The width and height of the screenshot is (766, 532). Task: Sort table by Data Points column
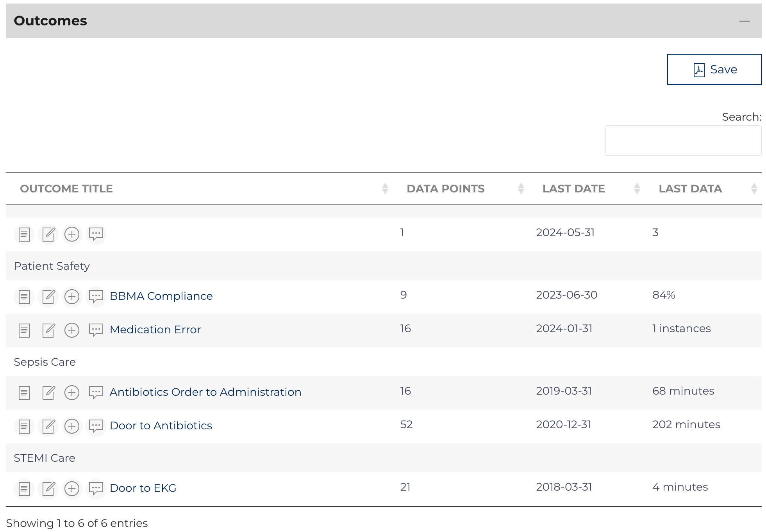coord(445,189)
